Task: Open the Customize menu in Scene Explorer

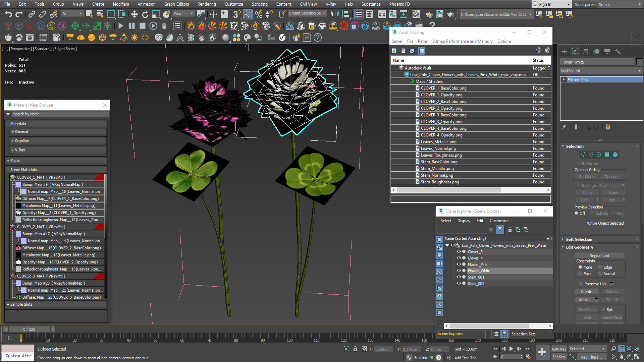Action: 499,221
